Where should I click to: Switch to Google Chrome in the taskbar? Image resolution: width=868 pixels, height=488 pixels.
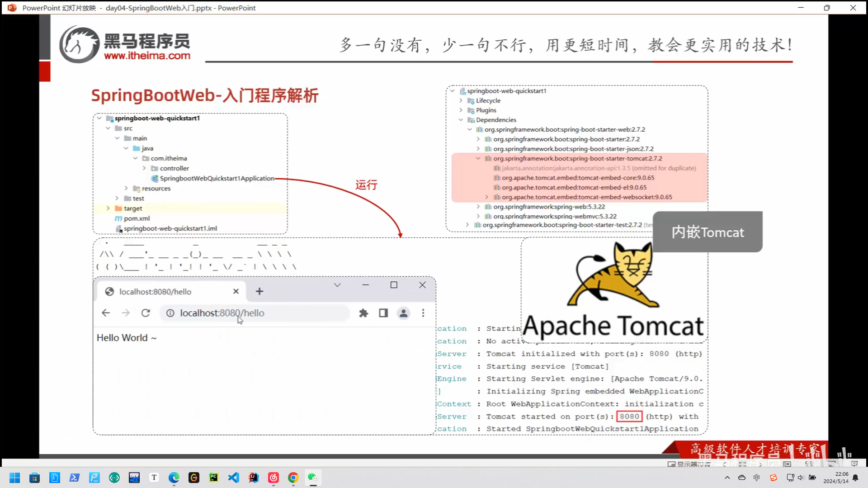tap(293, 478)
